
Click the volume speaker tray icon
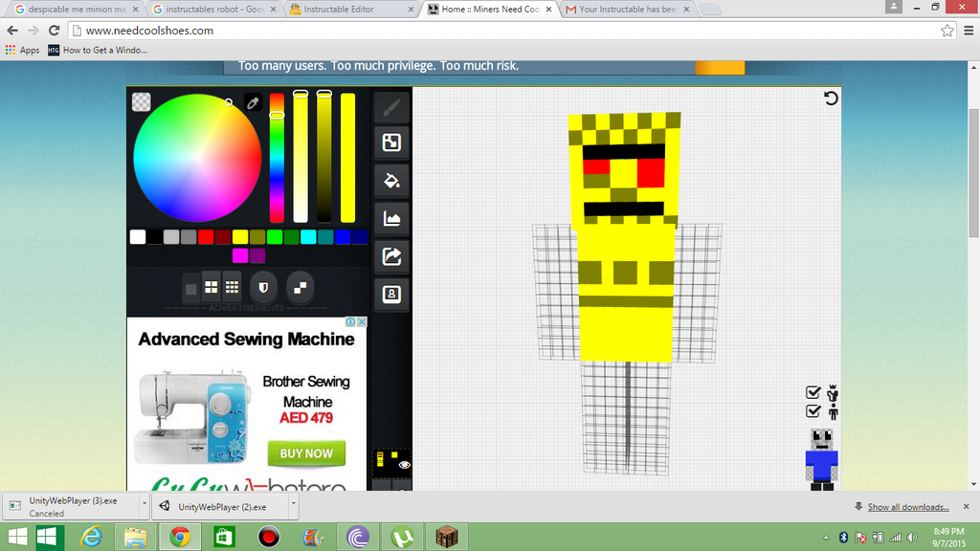912,538
